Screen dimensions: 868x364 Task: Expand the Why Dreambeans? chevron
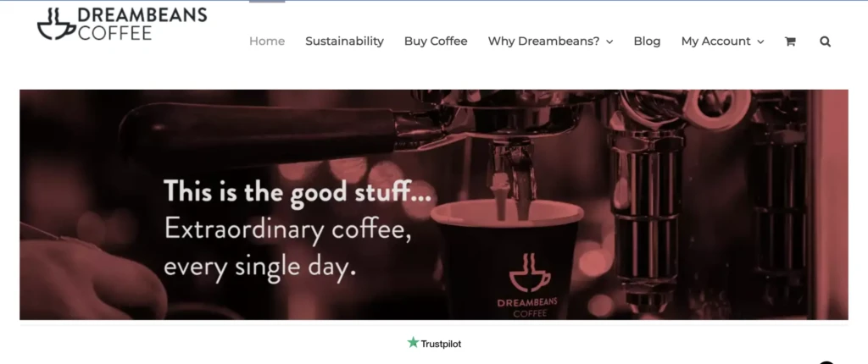(609, 42)
